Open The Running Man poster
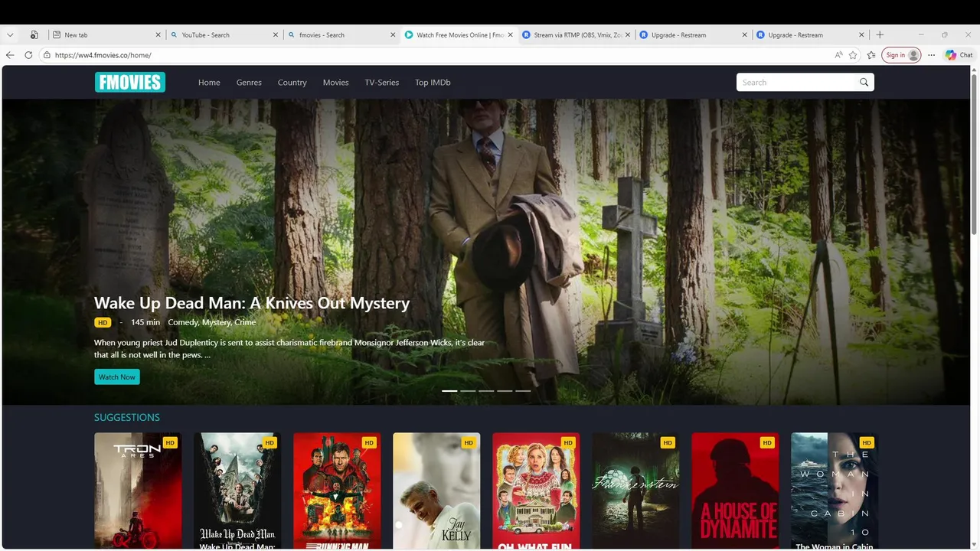Viewport: 980px width, 551px height. (x=337, y=491)
